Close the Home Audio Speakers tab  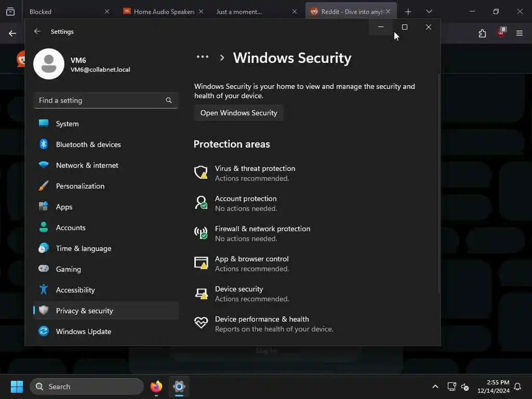(201, 11)
